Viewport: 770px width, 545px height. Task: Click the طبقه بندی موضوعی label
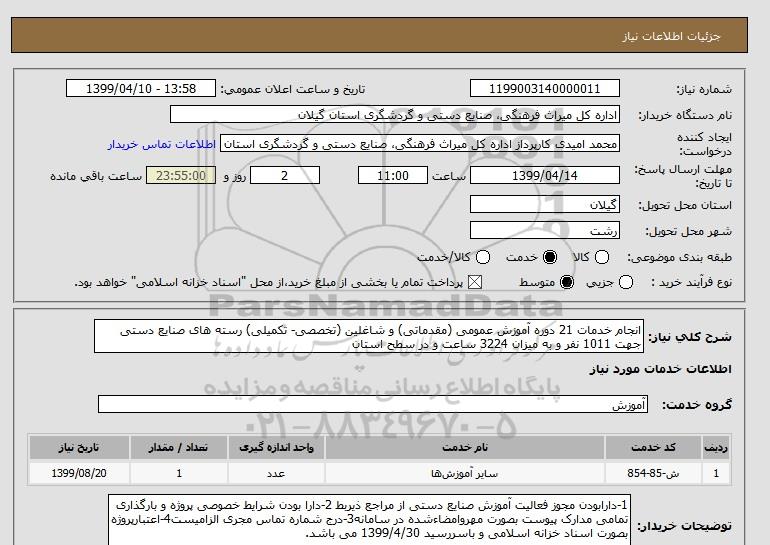tap(679, 257)
